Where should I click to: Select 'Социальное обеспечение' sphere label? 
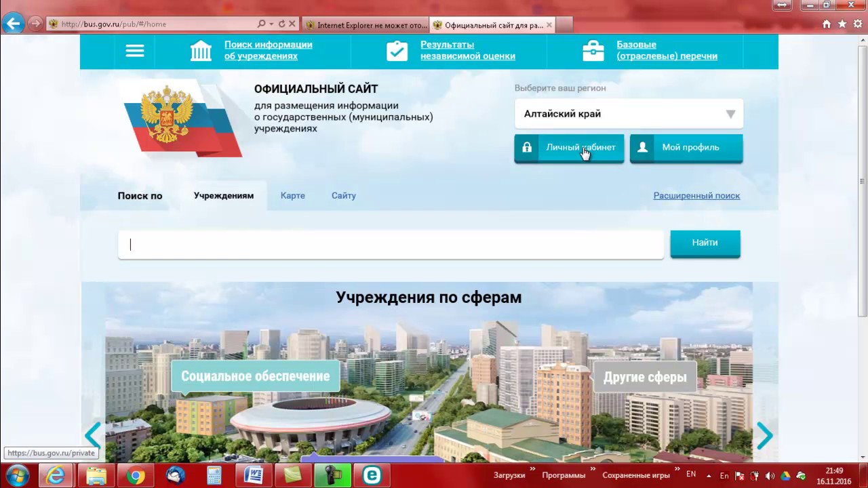[x=255, y=376]
